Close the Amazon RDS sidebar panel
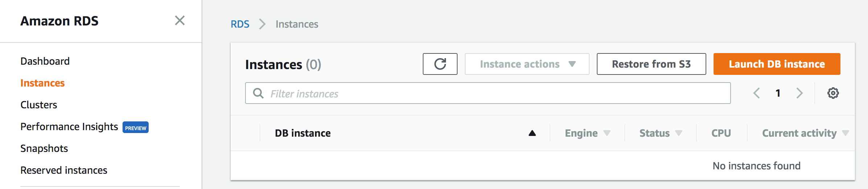The width and height of the screenshot is (868, 189). 180,20
